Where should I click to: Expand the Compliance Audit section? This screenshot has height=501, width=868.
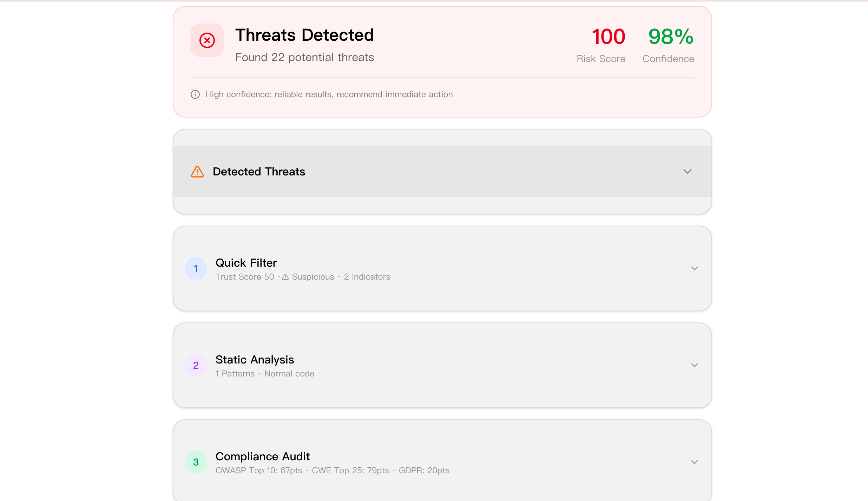(x=695, y=462)
